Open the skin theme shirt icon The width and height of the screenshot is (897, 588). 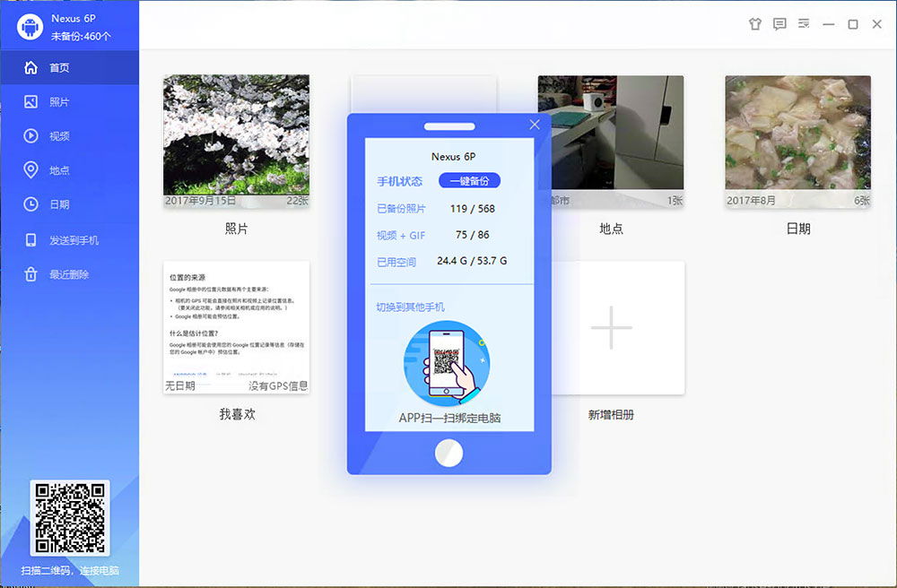(x=755, y=24)
